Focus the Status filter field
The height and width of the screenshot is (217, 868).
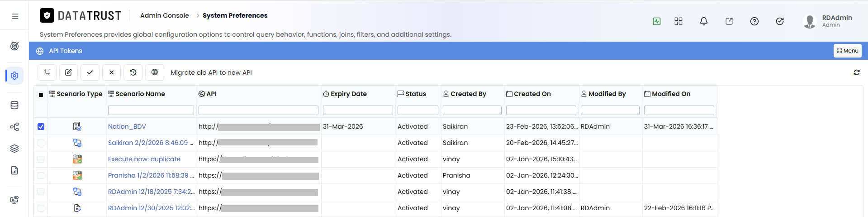[x=418, y=110]
